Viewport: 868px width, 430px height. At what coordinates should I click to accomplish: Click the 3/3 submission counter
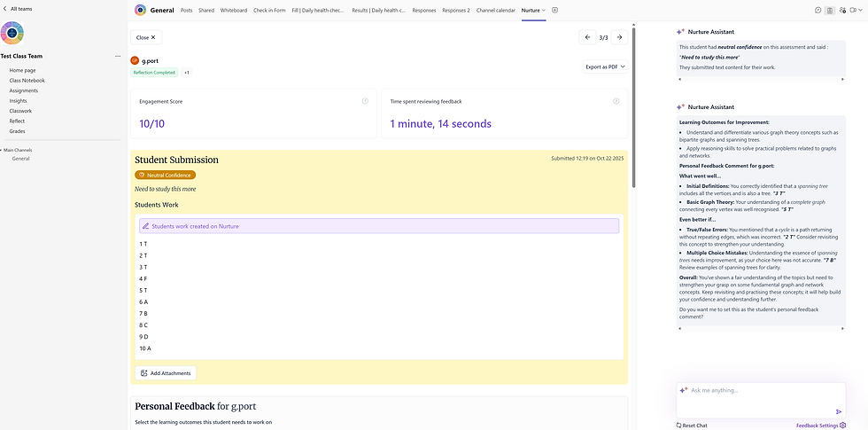[x=603, y=37]
